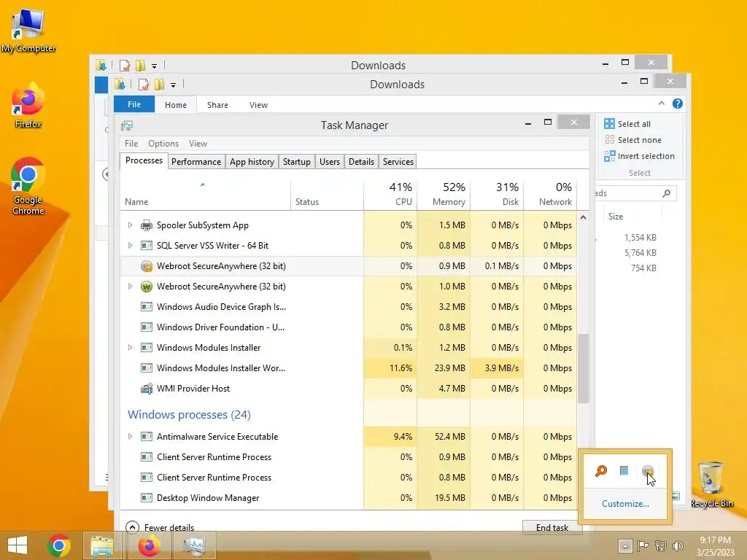747x560 pixels.
Task: Open File Explorer from the taskbar
Action: click(102, 545)
